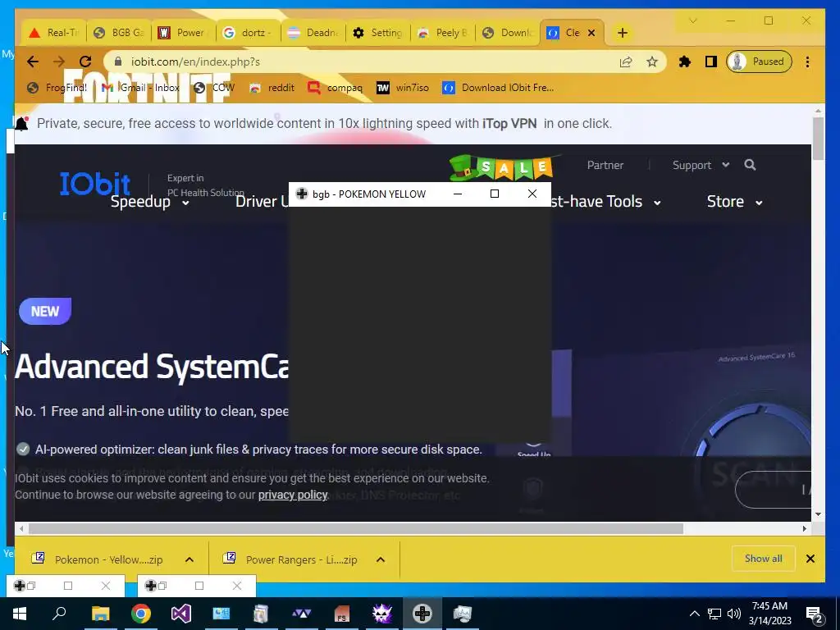Open the FrogFind! bookmark
Image resolution: width=840 pixels, height=630 pixels.
[x=57, y=87]
